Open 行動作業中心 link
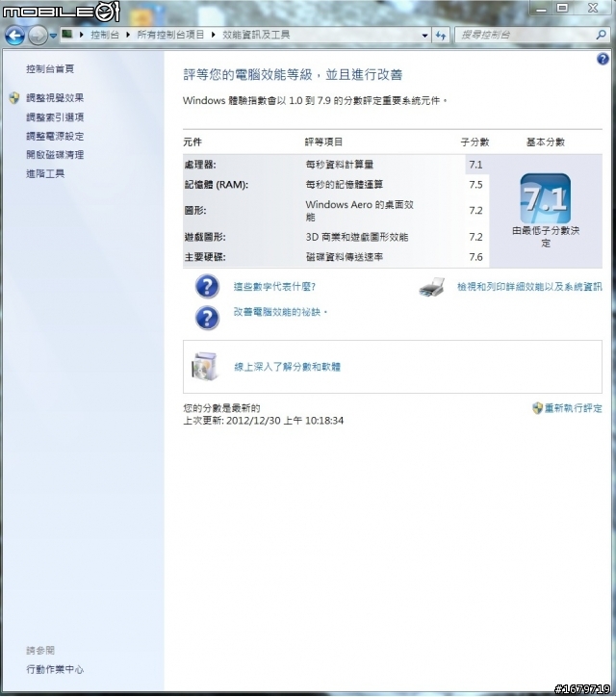The image size is (616, 697). click(55, 669)
